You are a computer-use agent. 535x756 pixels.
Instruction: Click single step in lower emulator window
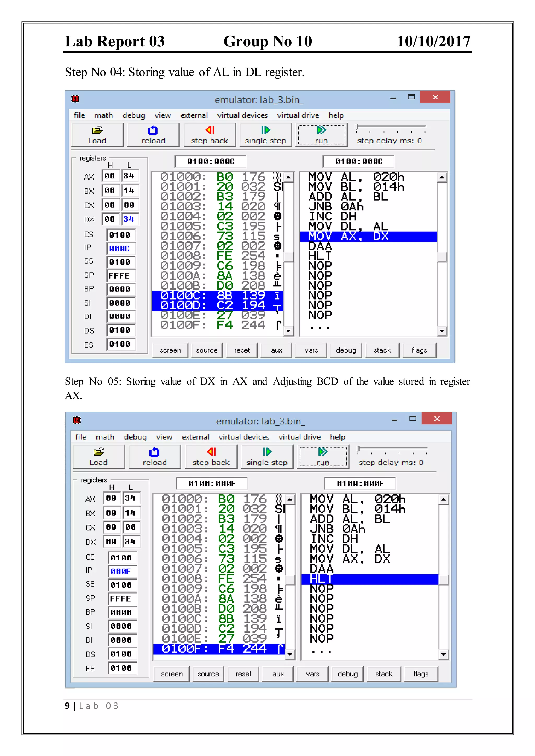[x=267, y=457]
